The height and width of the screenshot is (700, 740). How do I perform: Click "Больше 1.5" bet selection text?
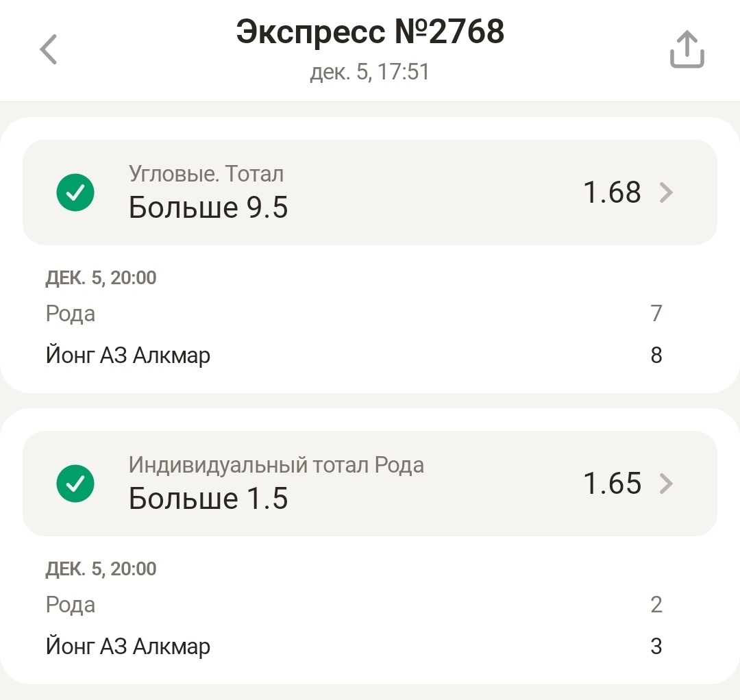208,499
